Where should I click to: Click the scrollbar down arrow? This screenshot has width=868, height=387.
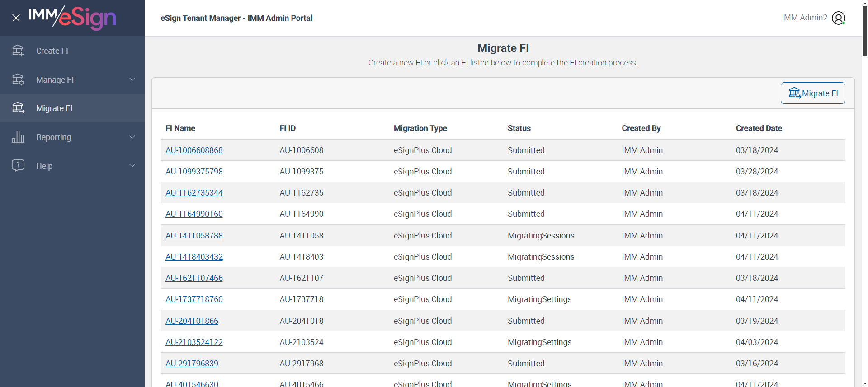point(865,384)
